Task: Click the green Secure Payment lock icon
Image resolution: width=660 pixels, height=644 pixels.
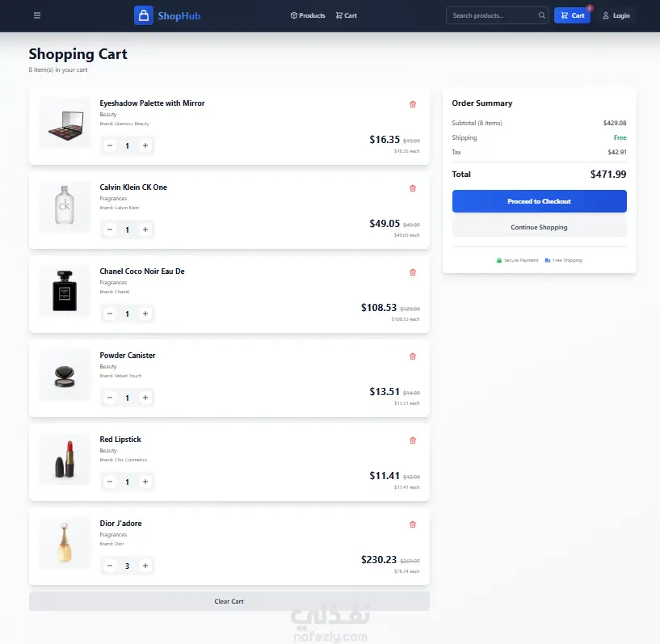Action: point(499,260)
